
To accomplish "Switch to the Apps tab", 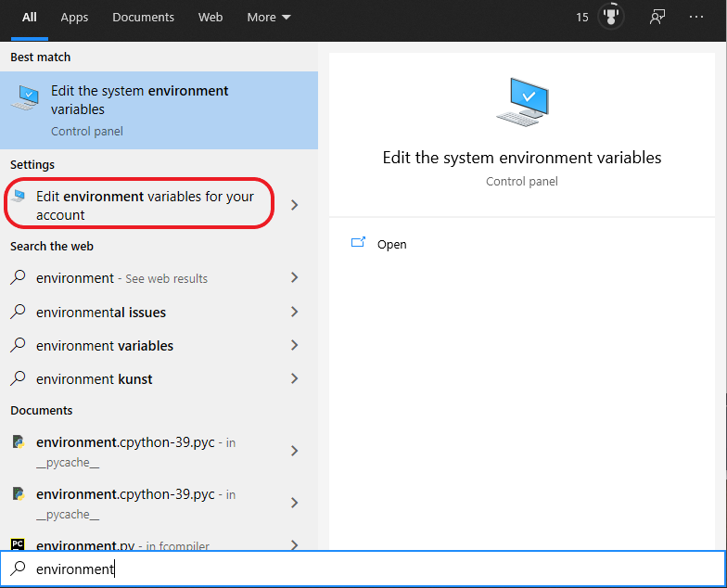I will [74, 17].
